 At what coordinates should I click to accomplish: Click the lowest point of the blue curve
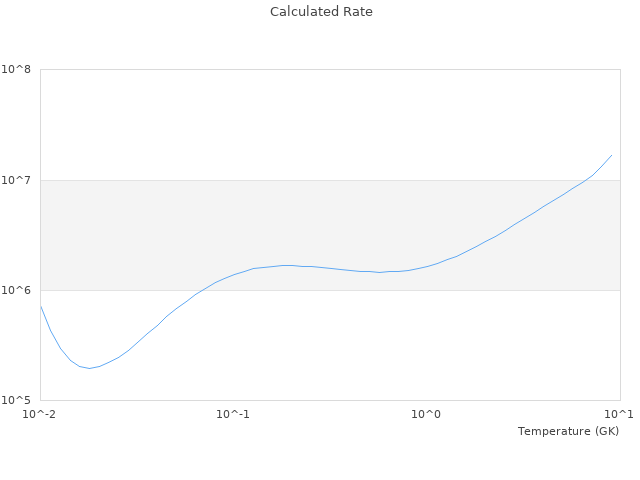89,368
